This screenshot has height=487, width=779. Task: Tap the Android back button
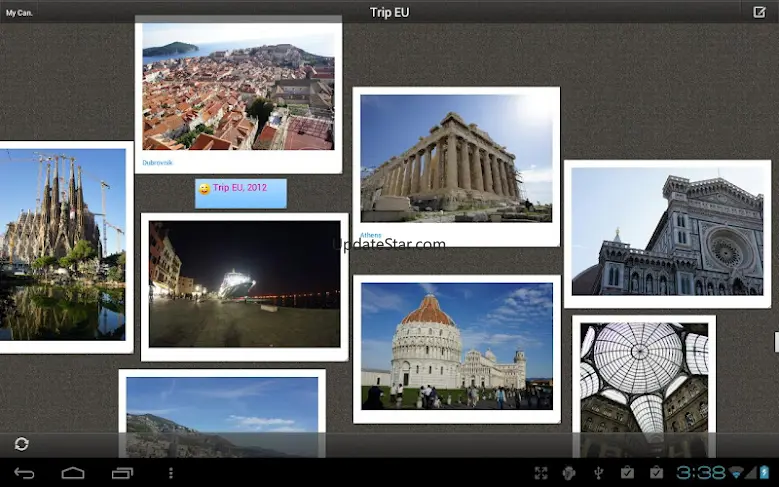click(x=24, y=473)
